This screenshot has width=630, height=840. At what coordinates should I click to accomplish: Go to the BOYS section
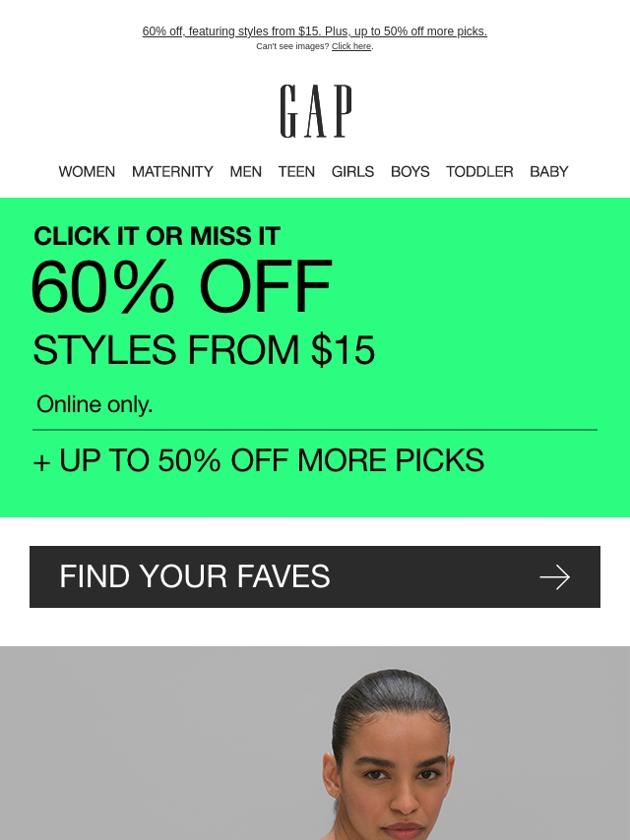[x=410, y=171]
